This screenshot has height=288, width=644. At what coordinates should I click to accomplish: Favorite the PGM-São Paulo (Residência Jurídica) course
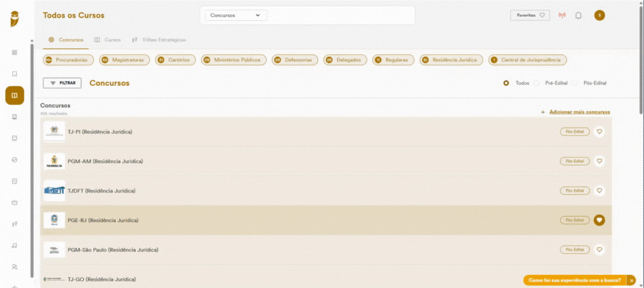click(x=599, y=249)
